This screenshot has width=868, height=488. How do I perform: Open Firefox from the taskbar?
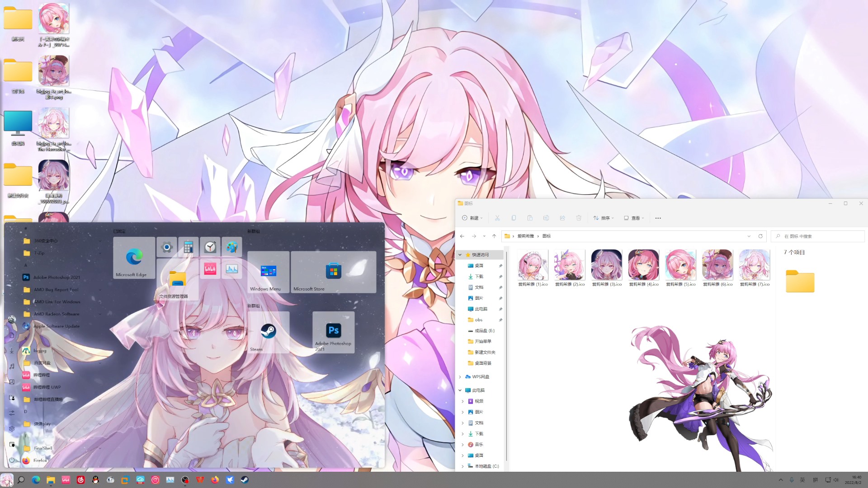[x=215, y=480]
